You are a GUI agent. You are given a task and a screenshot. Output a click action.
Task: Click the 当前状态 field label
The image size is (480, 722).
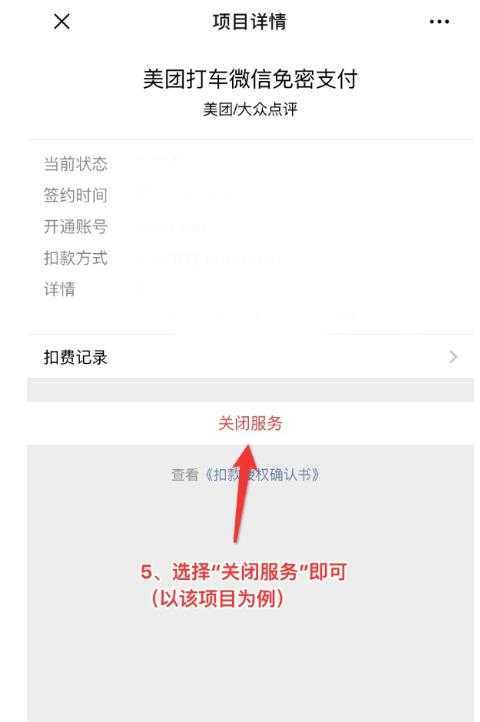[76, 164]
